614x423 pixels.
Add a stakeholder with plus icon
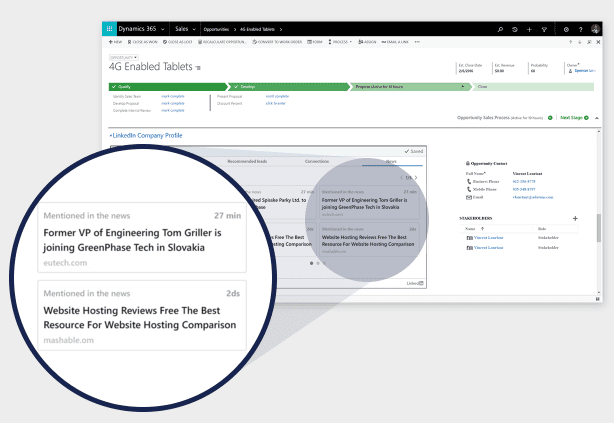(575, 219)
